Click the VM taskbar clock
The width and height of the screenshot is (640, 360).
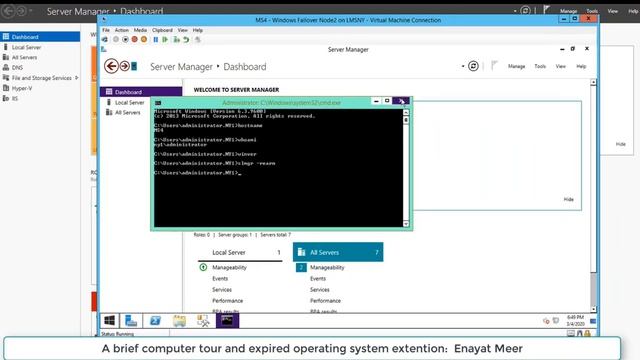tap(575, 320)
